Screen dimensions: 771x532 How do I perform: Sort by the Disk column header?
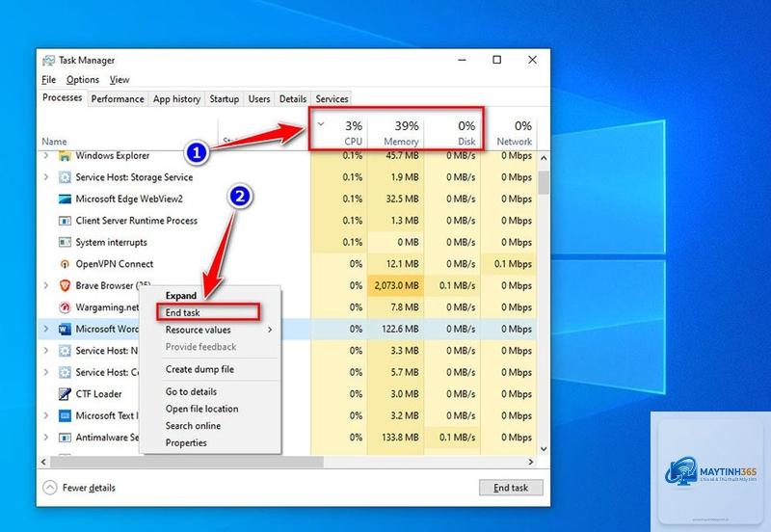point(452,133)
